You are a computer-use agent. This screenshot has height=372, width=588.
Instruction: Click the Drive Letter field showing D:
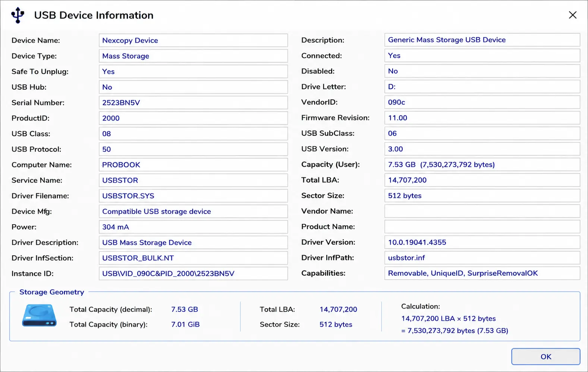(482, 87)
